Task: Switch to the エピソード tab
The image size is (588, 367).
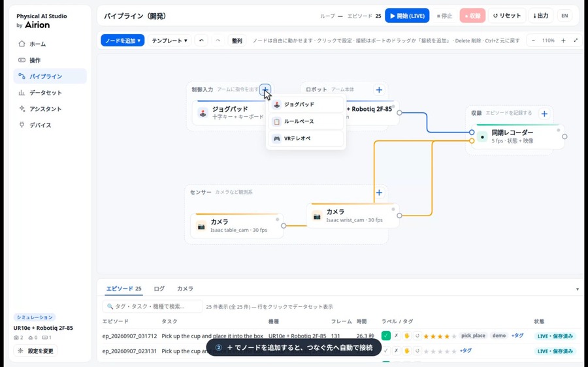Action: pyautogui.click(x=123, y=289)
